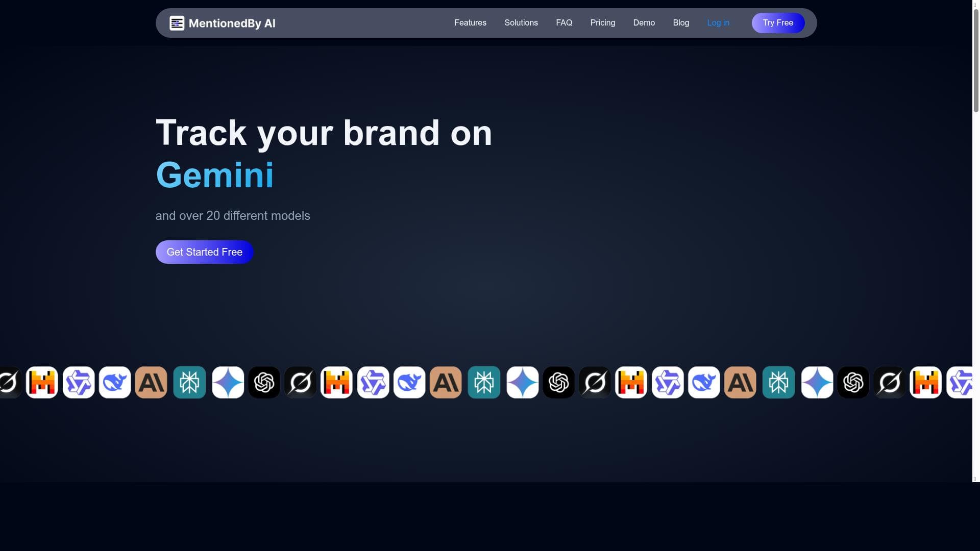Click the leftmost Gemini star logo
The height and width of the screenshot is (551, 980).
coord(228,382)
